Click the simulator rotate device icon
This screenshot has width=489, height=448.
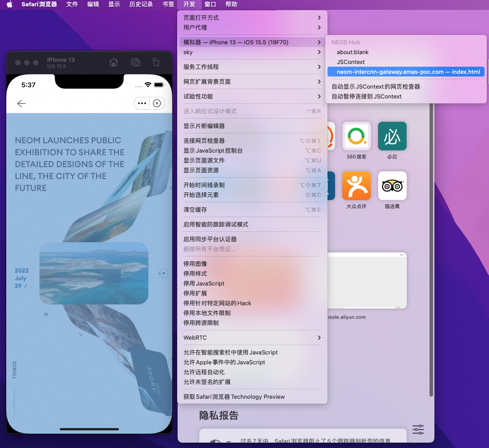[x=156, y=62]
